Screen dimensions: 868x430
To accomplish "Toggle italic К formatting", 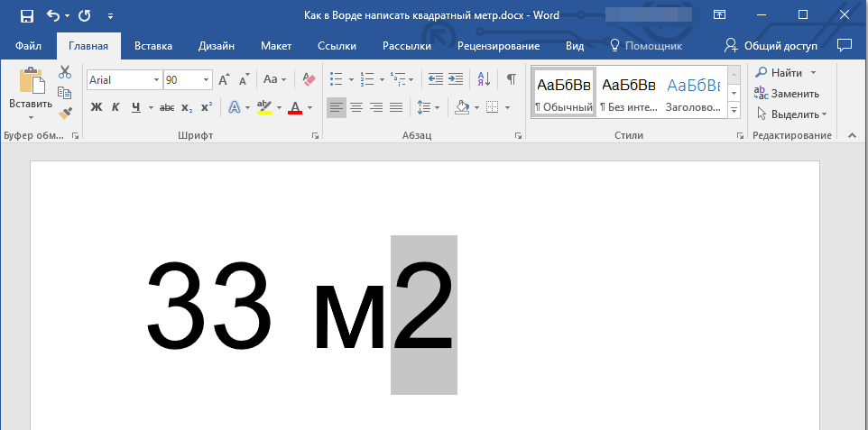I will tap(115, 107).
